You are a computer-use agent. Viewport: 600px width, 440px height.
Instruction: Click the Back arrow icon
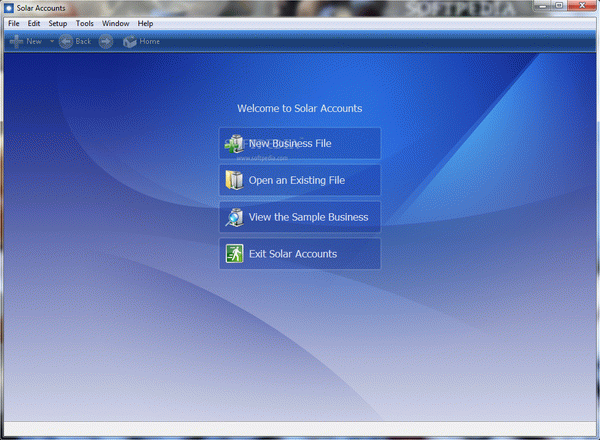66,41
